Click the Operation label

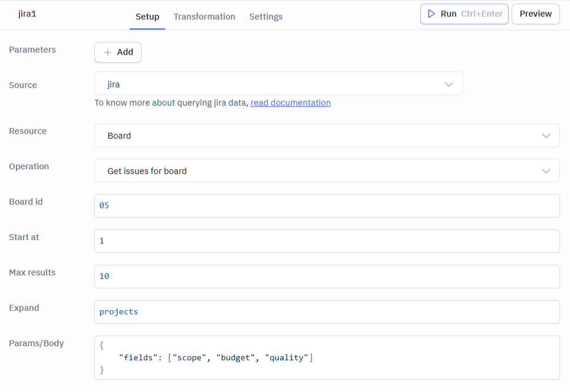click(x=29, y=166)
